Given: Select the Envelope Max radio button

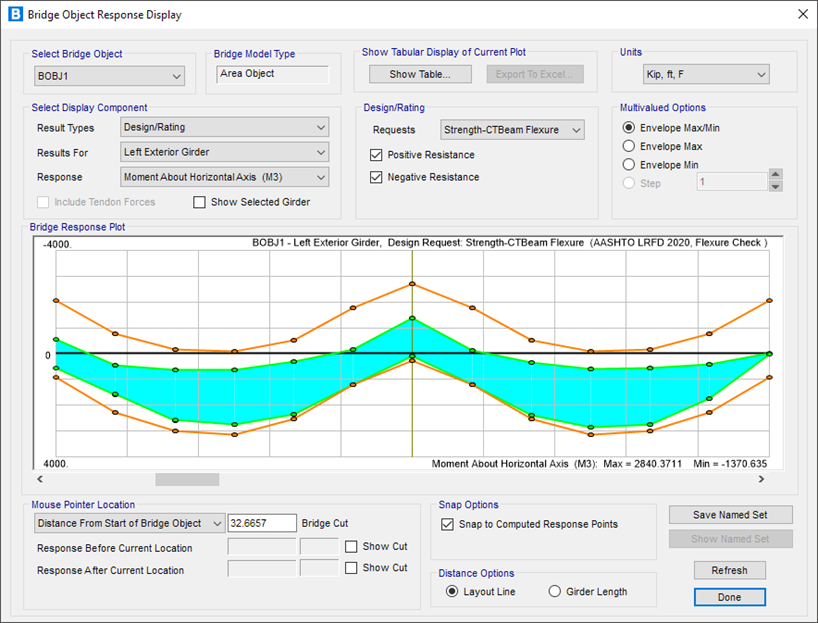Looking at the screenshot, I should [629, 146].
